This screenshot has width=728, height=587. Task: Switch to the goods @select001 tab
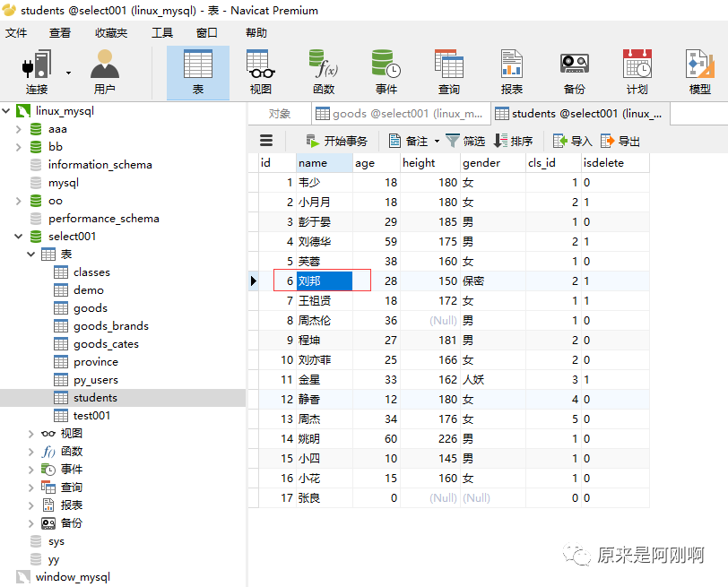click(401, 114)
